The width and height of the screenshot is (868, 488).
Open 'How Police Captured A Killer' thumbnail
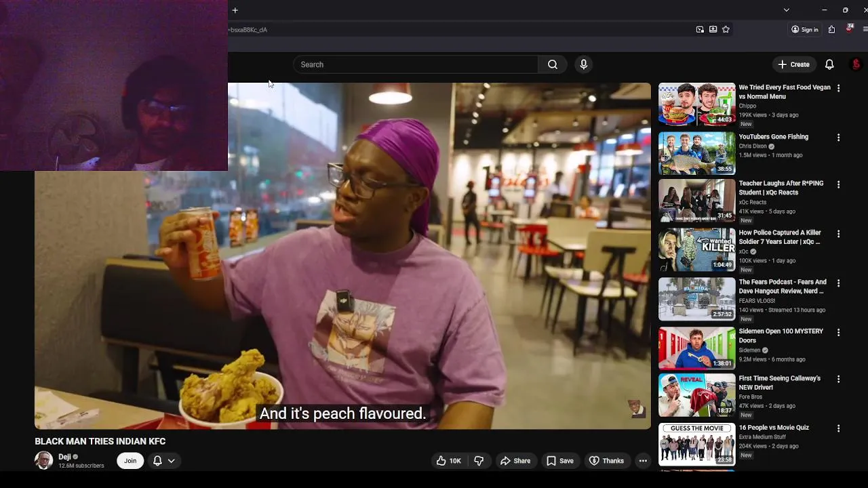[x=696, y=250]
